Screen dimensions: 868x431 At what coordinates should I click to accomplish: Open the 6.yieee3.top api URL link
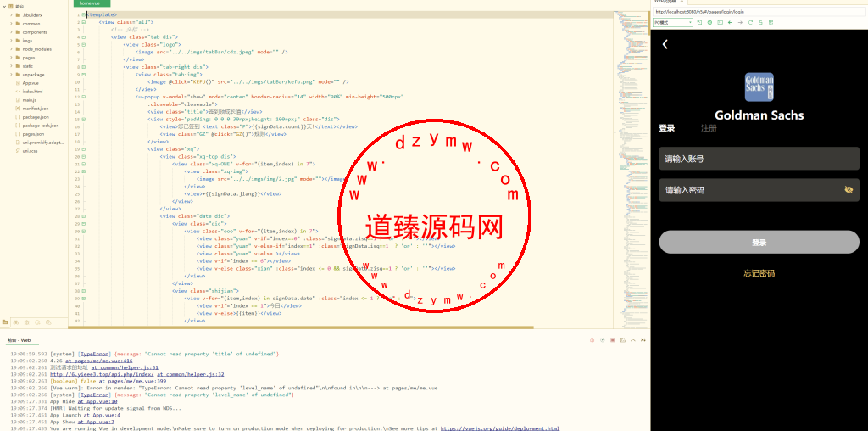coord(103,374)
